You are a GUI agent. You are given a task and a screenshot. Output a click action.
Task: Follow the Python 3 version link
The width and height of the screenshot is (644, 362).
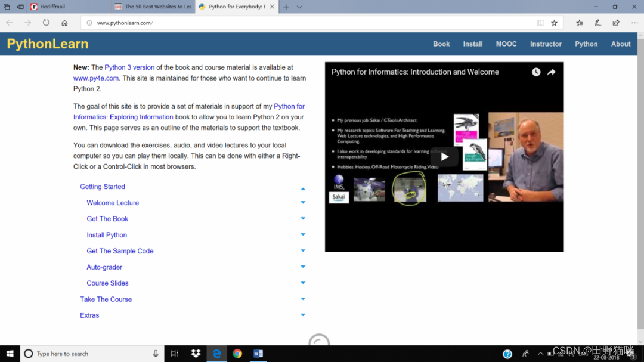pyautogui.click(x=129, y=67)
